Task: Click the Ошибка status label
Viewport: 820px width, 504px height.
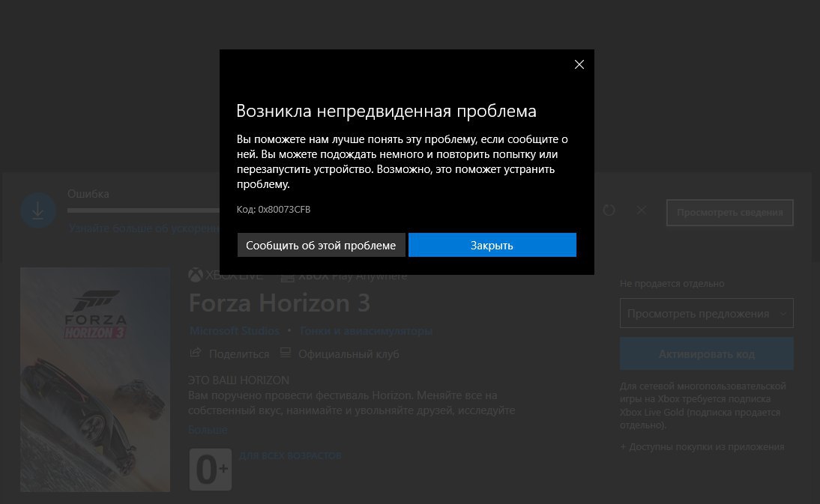Action: pos(88,194)
